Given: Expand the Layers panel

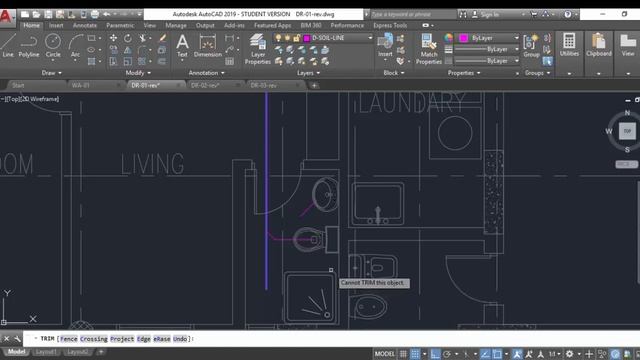Looking at the screenshot, I should point(308,73).
